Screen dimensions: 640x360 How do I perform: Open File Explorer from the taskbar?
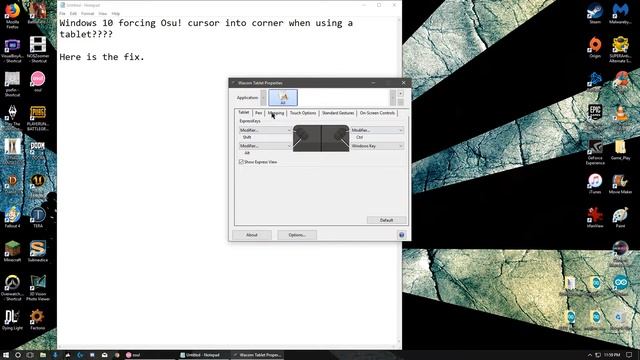click(42, 355)
